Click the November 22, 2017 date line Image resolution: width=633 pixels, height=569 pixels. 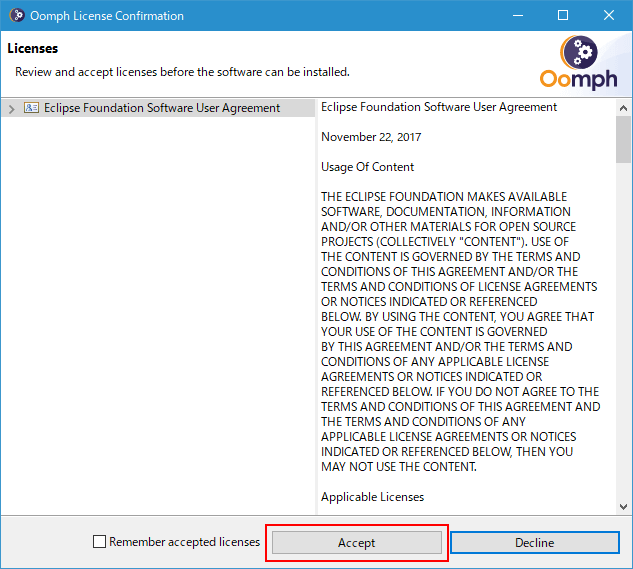(371, 137)
